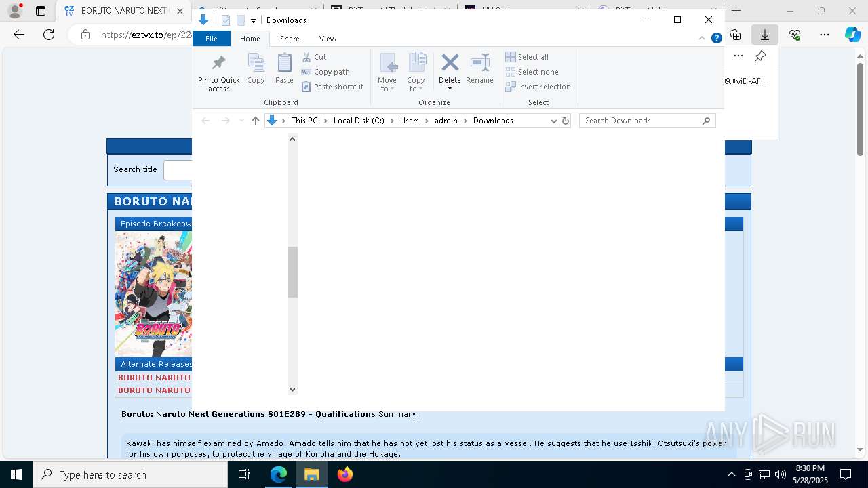Open File Explorer from the taskbar
Viewport: 868px width, 488px height.
pyautogui.click(x=312, y=474)
